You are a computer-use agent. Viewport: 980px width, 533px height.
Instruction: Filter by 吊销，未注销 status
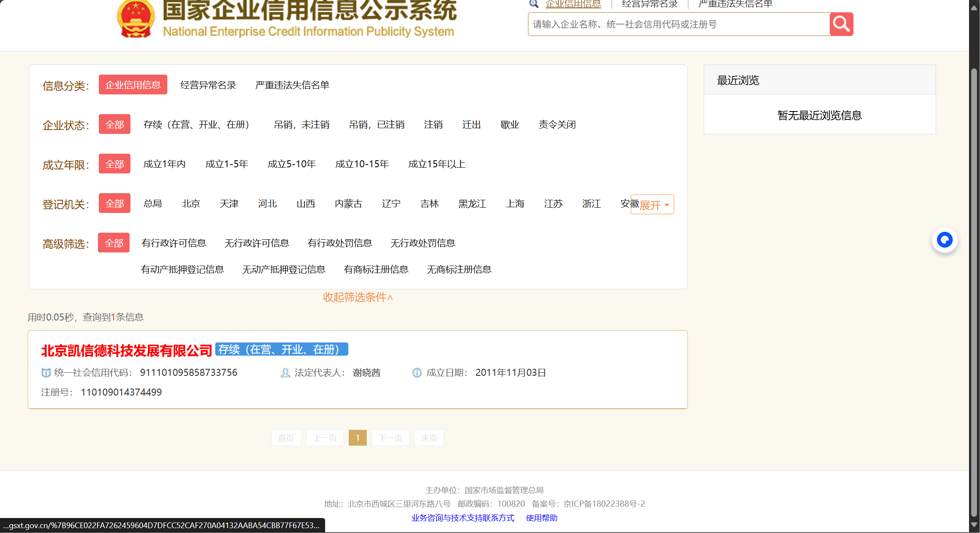[302, 125]
